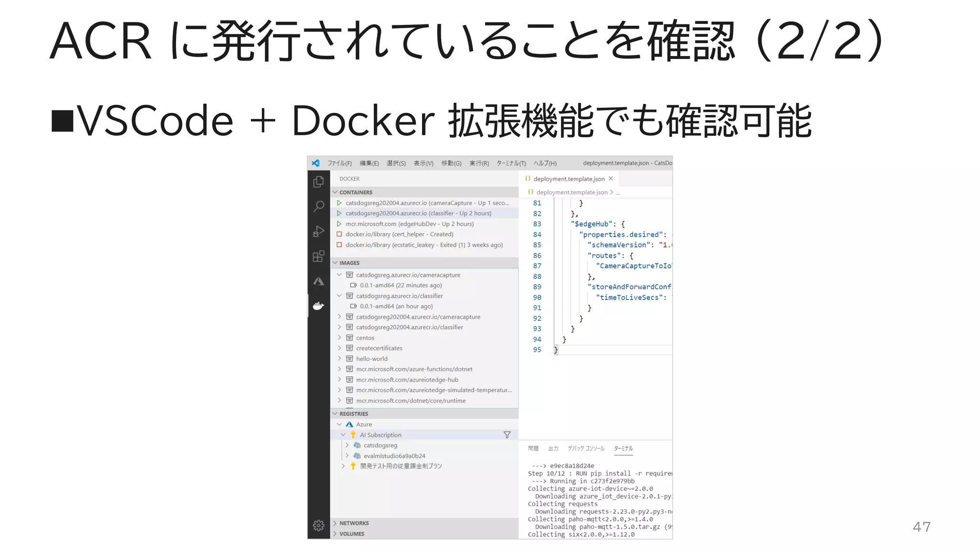Open the Search view in activity bar
The width and height of the screenshot is (980, 551).
click(x=318, y=206)
